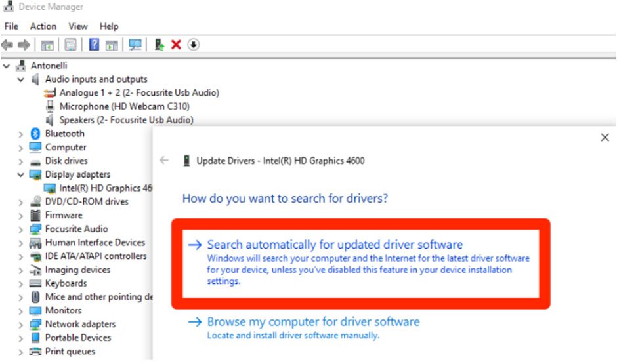The width and height of the screenshot is (617, 364).
Task: Collapse Audio inputs and outputs chevron
Action: tap(20, 80)
